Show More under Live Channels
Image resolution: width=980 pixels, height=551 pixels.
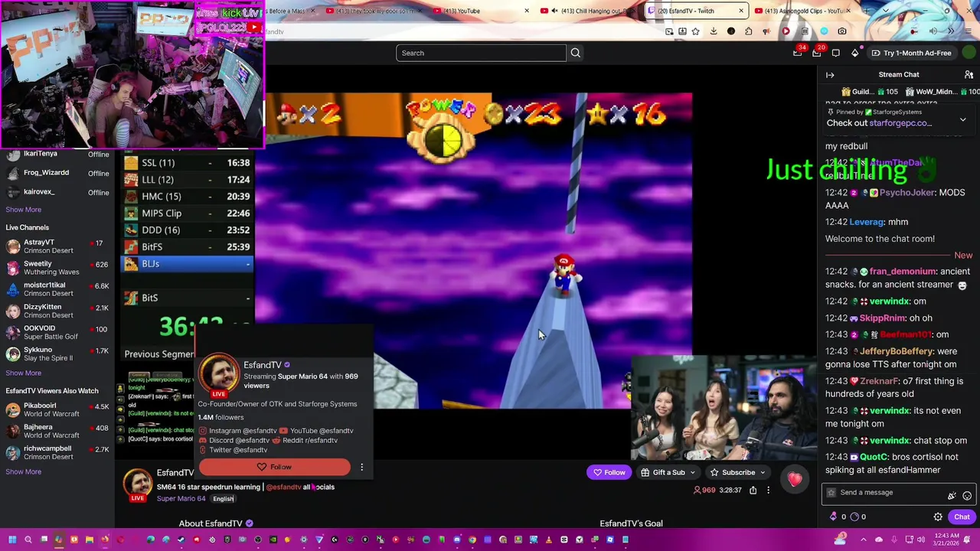pos(24,373)
